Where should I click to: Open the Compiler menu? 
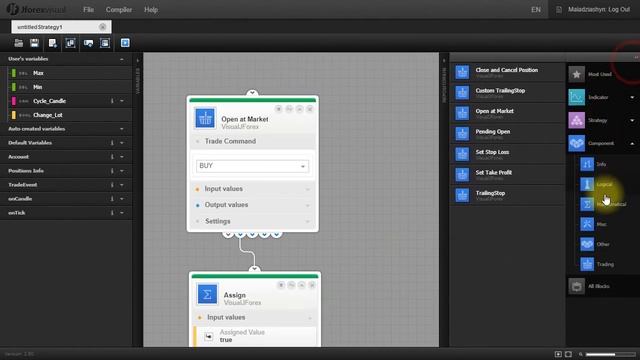[119, 10]
